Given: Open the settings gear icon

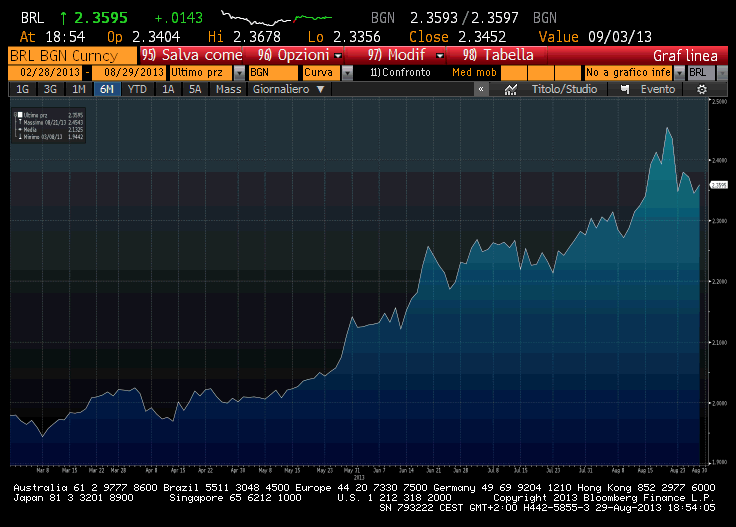Looking at the screenshot, I should coord(702,89).
